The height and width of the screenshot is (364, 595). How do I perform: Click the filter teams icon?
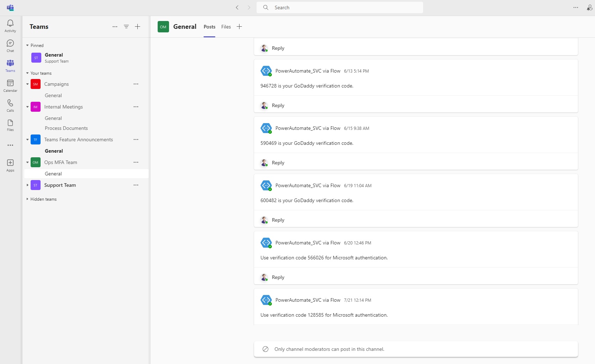(x=126, y=27)
